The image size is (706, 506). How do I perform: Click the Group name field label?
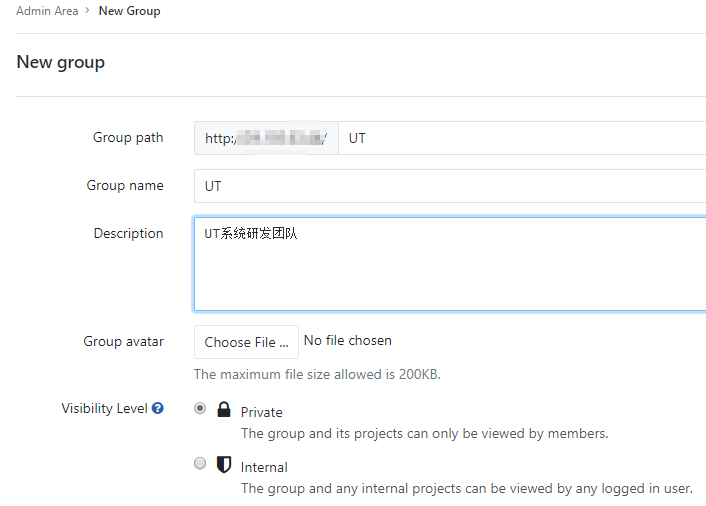click(125, 186)
